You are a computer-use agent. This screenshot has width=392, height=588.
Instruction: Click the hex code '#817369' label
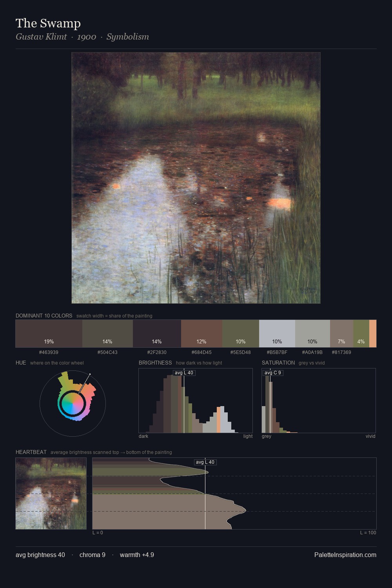coord(341,352)
